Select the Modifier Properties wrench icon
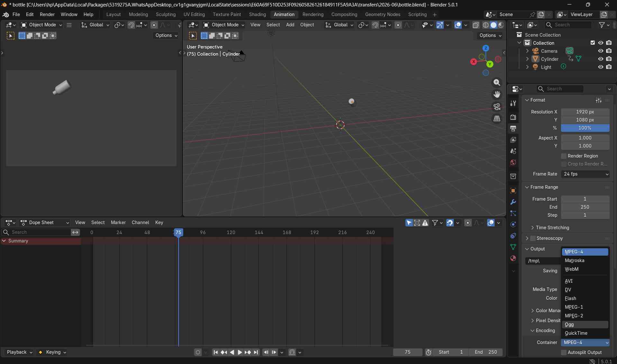Viewport: 617px width, 364px height. point(513,202)
